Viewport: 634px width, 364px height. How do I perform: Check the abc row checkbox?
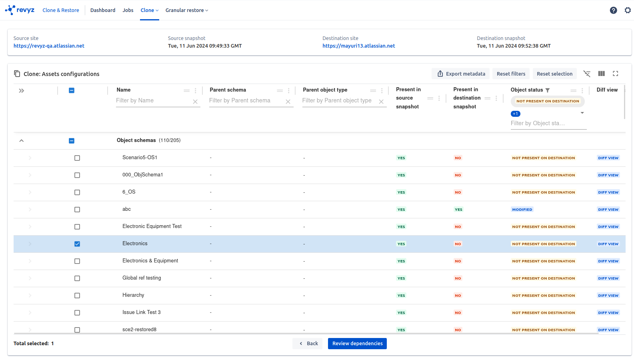tap(77, 210)
